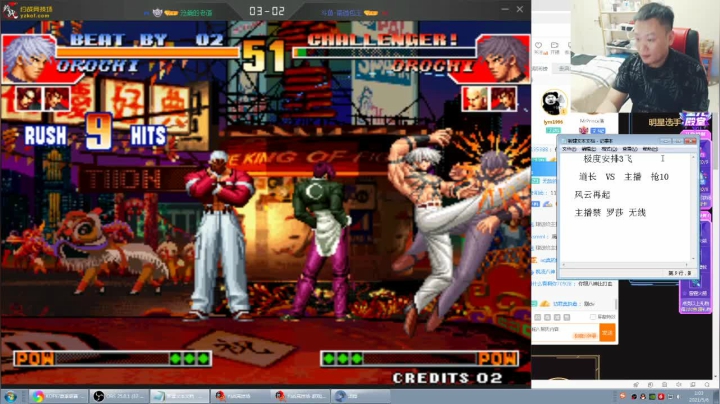The image size is (720, 404).
Task: Click Notepad vertical scrollbar down arrow
Action: pyautogui.click(x=693, y=259)
